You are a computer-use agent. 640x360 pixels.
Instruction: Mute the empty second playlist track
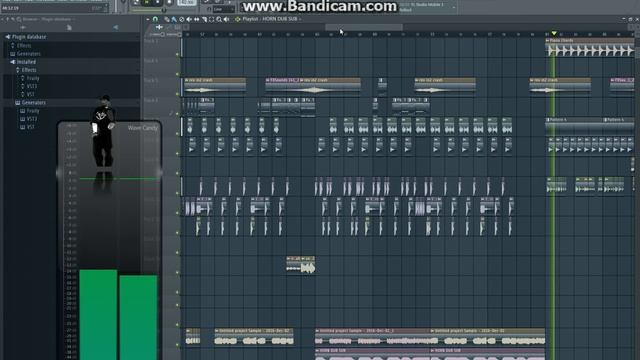point(177,74)
